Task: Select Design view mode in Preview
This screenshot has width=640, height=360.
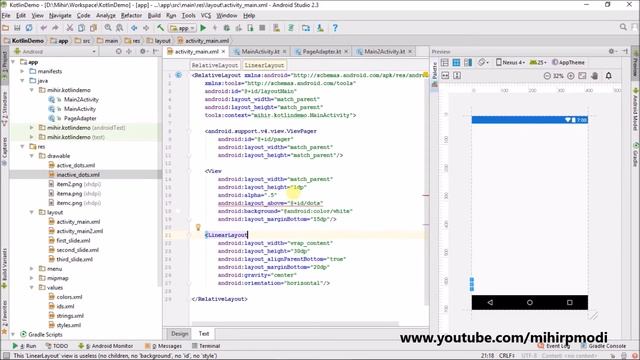Action: pyautogui.click(x=445, y=62)
